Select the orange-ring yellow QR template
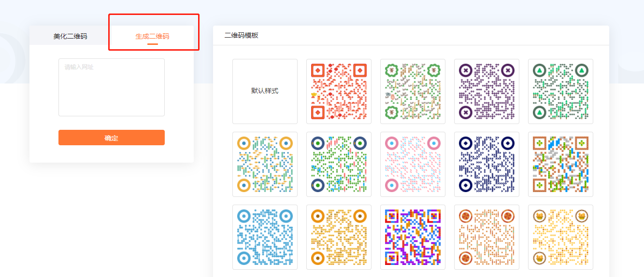Image resolution: width=644 pixels, height=277 pixels. (x=339, y=237)
